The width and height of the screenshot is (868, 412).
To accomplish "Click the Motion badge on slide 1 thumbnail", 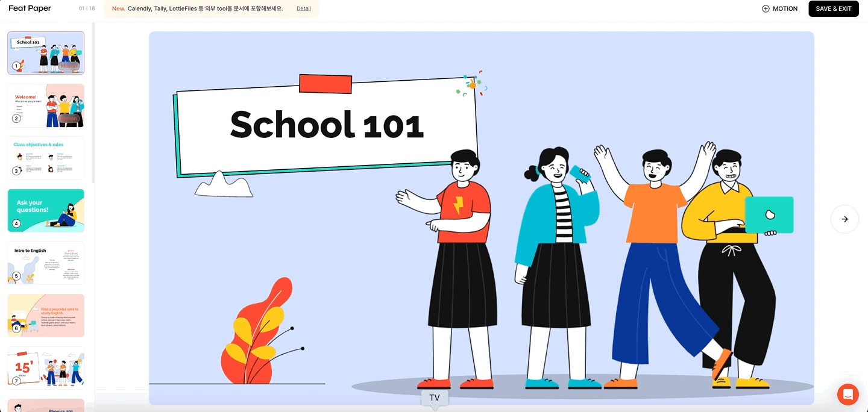I will [x=69, y=66].
